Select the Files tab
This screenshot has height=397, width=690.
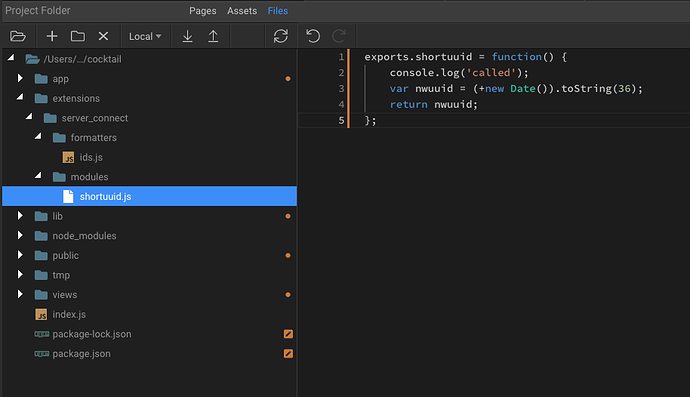coord(278,11)
